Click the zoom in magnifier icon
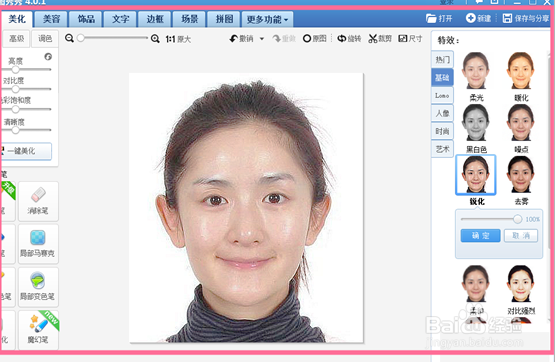The image size is (555, 362). [x=155, y=39]
